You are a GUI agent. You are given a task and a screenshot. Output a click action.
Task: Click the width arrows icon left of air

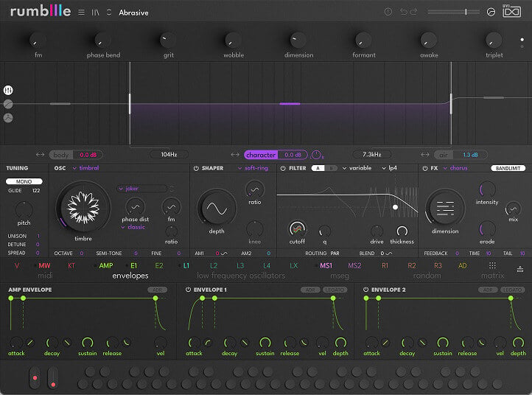coord(424,155)
